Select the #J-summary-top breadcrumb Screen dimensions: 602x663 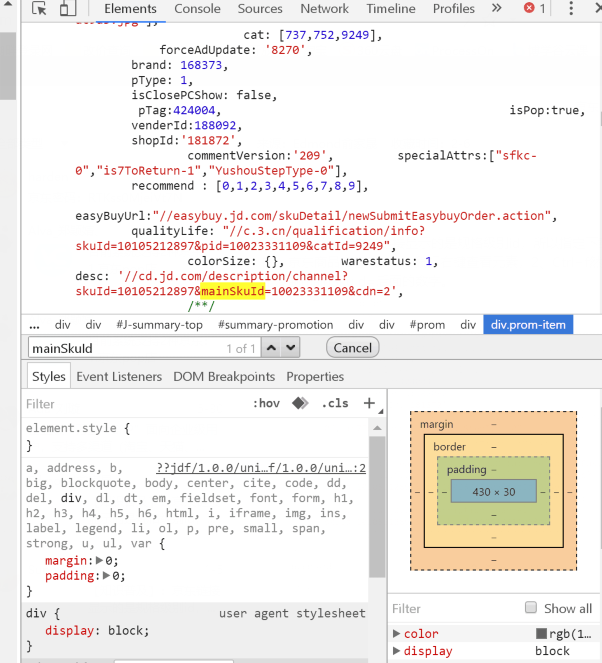pos(159,325)
